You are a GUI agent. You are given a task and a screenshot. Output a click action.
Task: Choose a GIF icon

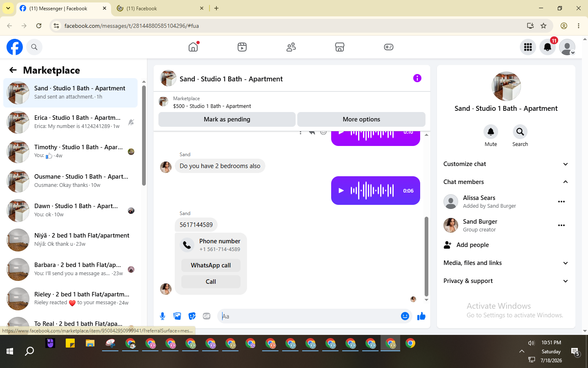point(207,316)
